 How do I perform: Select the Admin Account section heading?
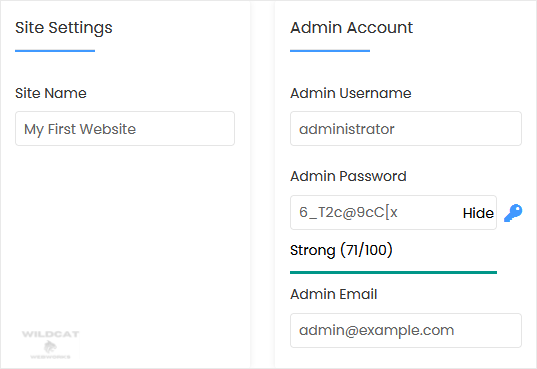(351, 27)
